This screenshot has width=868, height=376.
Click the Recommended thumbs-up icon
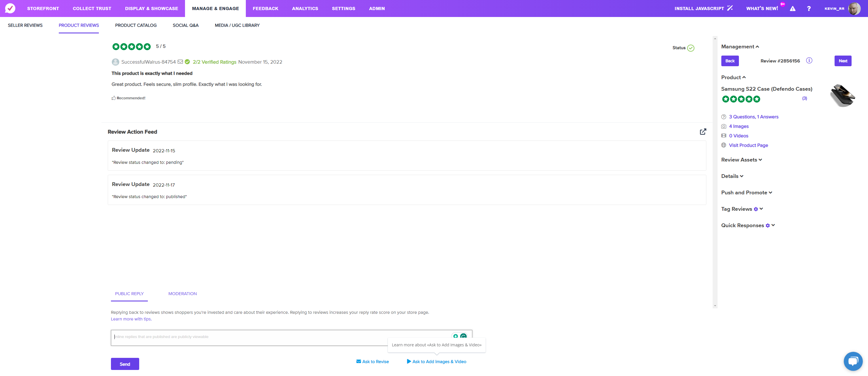pos(114,98)
